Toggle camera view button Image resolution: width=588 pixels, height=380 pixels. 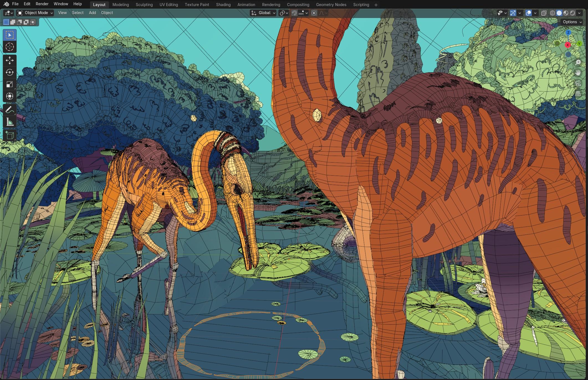[578, 83]
